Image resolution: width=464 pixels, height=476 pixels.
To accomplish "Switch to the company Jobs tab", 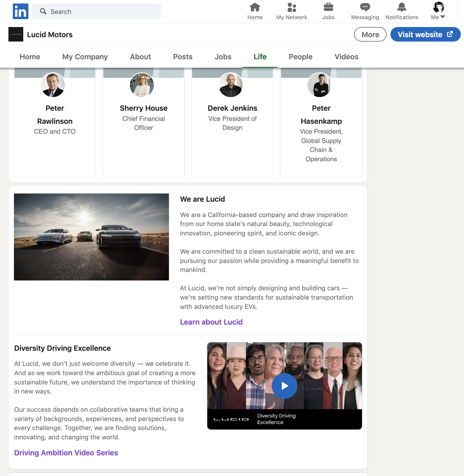I will click(223, 57).
